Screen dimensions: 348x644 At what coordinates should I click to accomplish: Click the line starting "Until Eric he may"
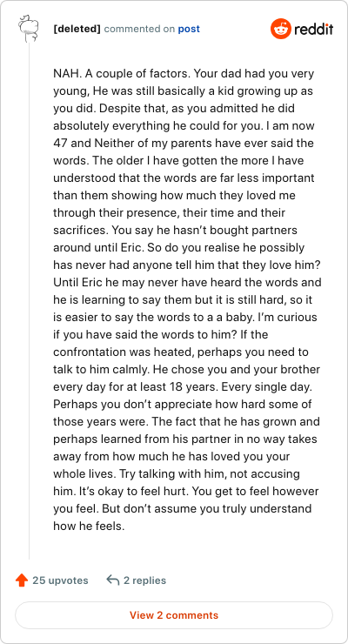(187, 283)
